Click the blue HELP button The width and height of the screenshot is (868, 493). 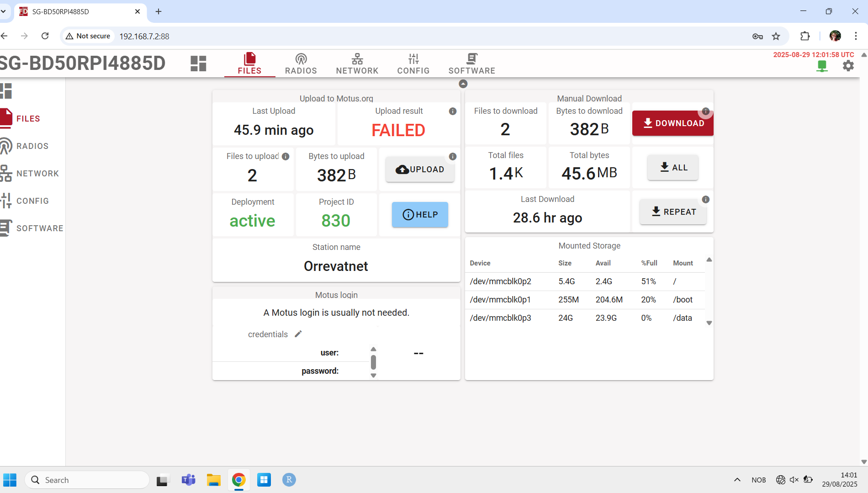(x=420, y=215)
